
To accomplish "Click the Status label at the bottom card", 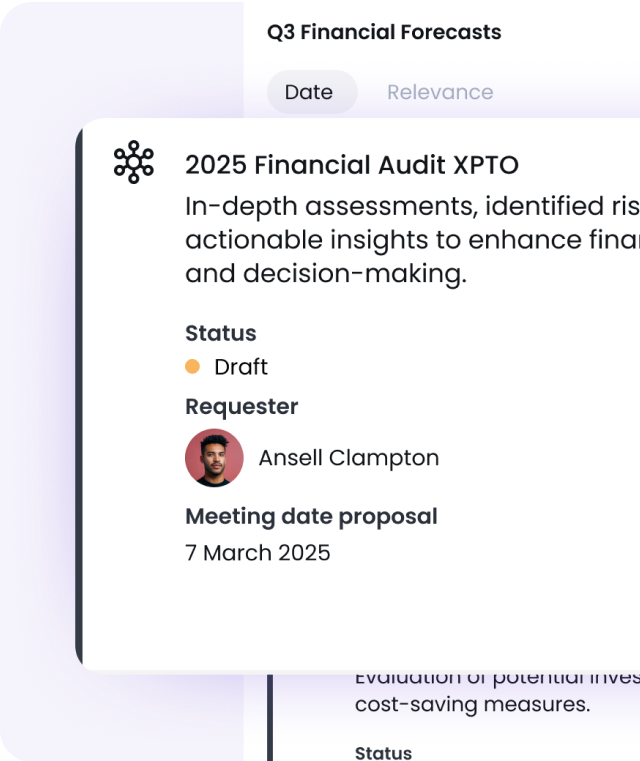I will (383, 752).
